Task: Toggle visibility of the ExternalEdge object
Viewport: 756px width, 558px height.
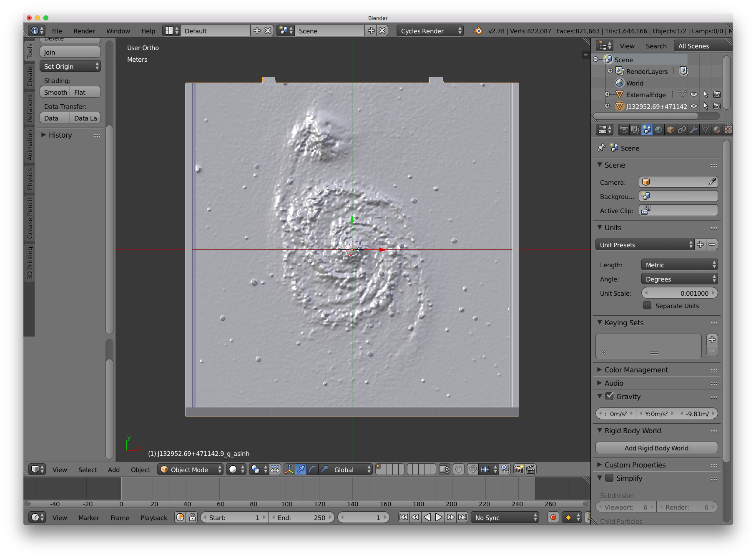Action: click(x=694, y=95)
